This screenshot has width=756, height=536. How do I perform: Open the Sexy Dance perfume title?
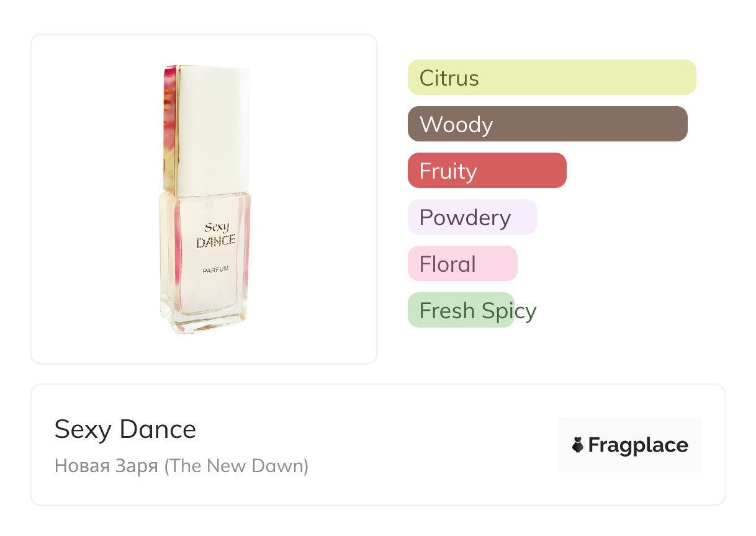click(125, 429)
